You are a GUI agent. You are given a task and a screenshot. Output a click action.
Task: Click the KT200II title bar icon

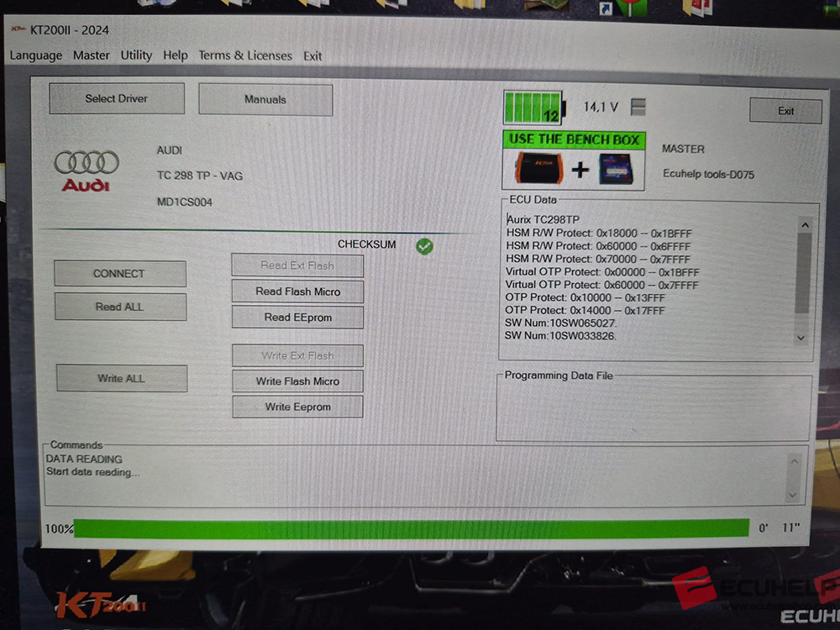[x=18, y=29]
